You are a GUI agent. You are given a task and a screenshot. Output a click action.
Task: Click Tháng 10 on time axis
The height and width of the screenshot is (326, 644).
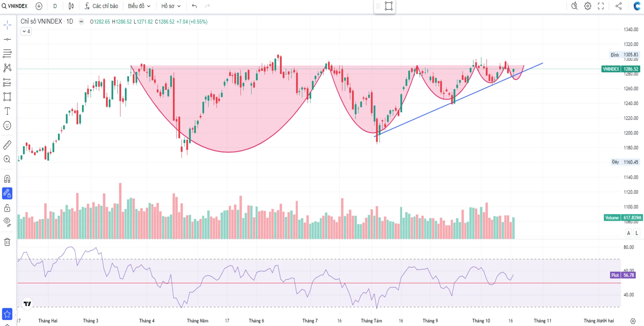point(481,321)
